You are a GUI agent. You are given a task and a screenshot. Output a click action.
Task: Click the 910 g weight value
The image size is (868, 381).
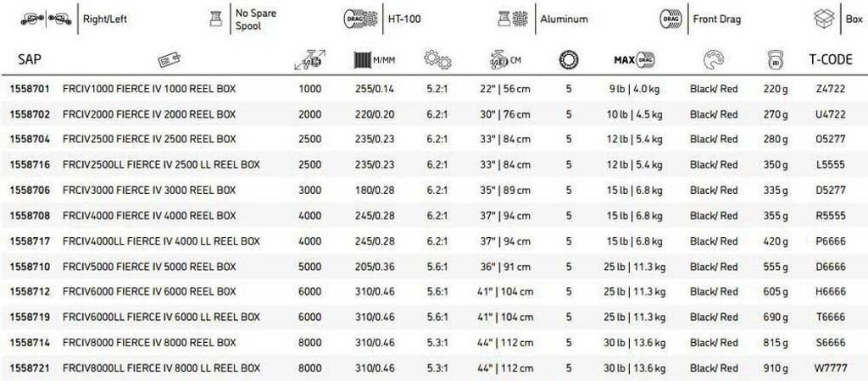774,368
